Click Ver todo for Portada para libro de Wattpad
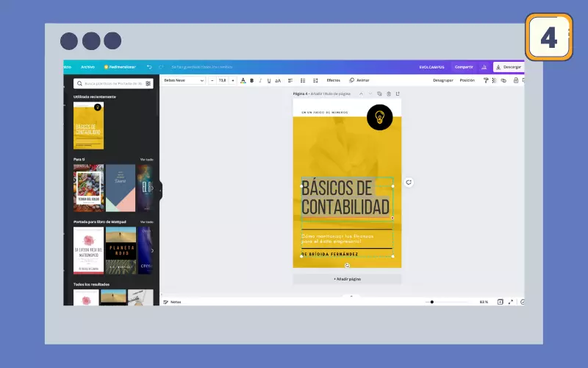 tap(146, 222)
